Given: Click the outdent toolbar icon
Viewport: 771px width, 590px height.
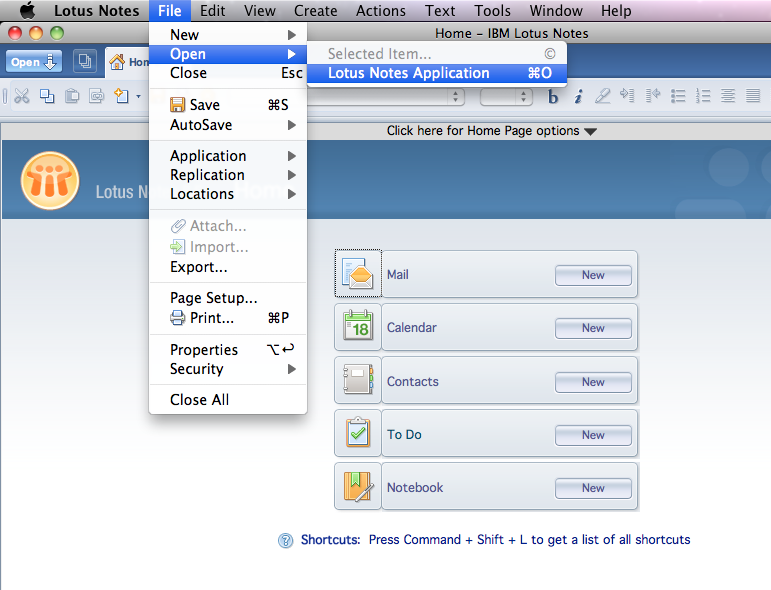Looking at the screenshot, I should point(652,95).
